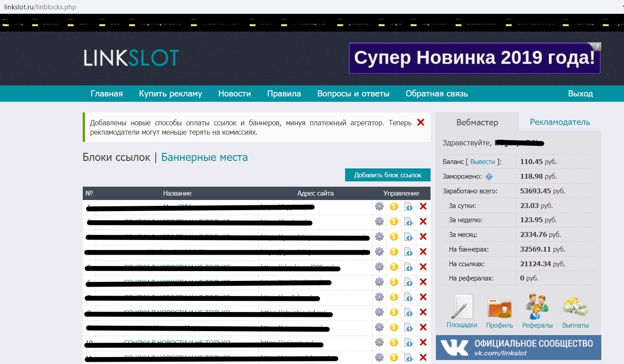Open settings gear for link block row 10
Viewport: 624px width, 364px height.
point(379,342)
